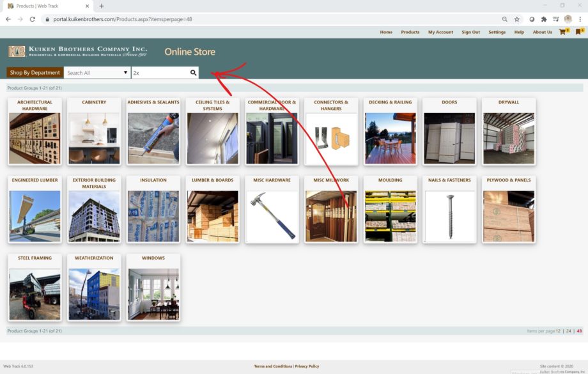Click the browser back arrow
The height and width of the screenshot is (374, 588).
(8, 19)
